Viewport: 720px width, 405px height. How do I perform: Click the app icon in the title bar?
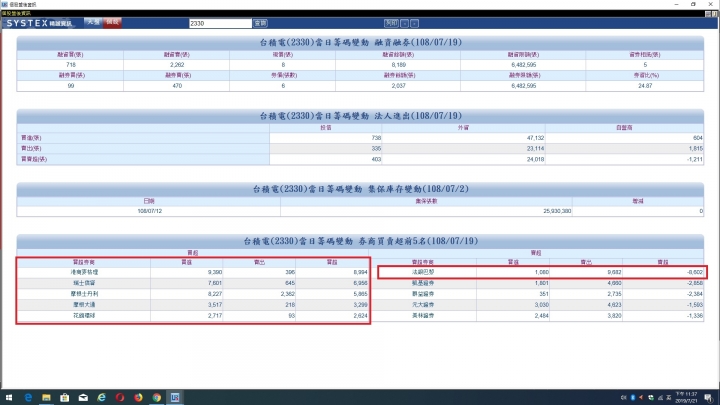(5, 4)
